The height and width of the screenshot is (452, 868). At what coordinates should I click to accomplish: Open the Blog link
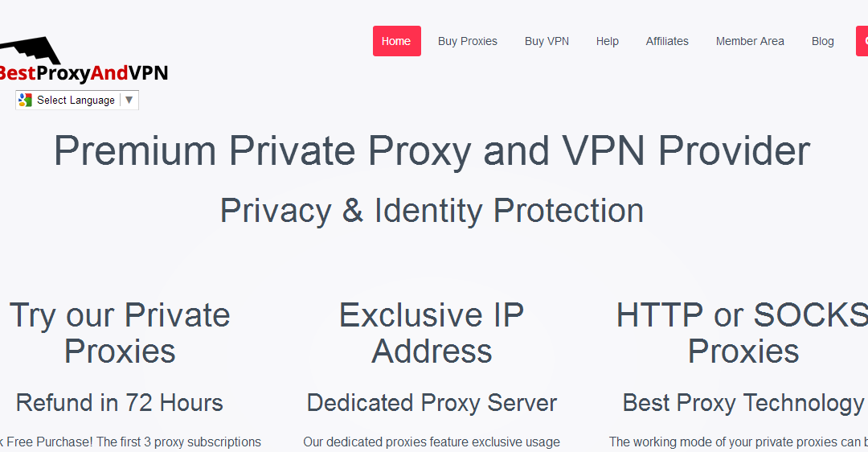coord(823,41)
